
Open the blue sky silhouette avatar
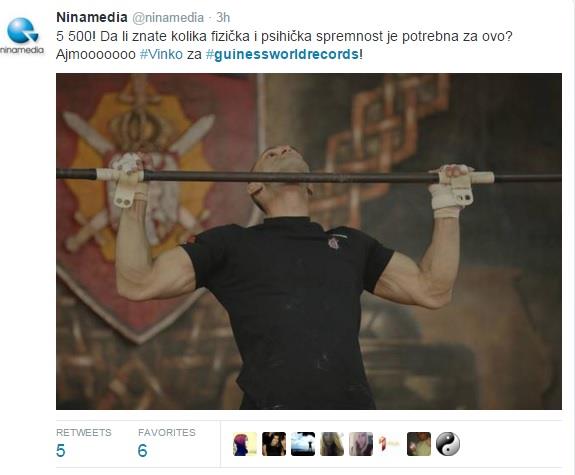coord(303,444)
